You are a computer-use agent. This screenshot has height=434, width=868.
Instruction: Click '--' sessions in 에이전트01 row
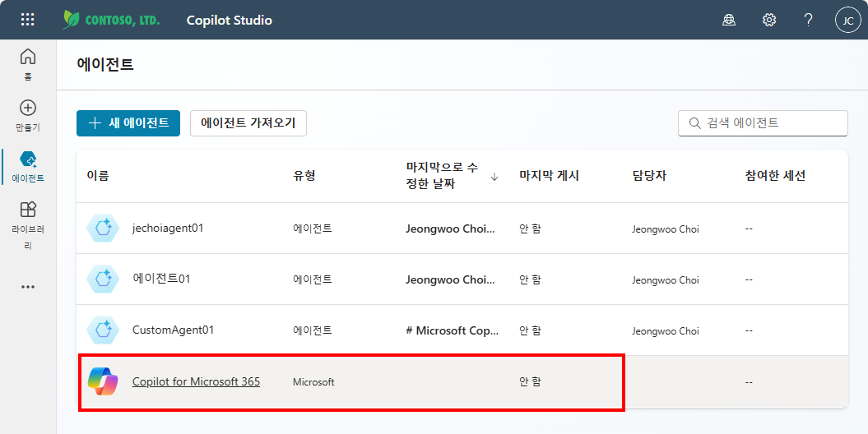click(749, 279)
